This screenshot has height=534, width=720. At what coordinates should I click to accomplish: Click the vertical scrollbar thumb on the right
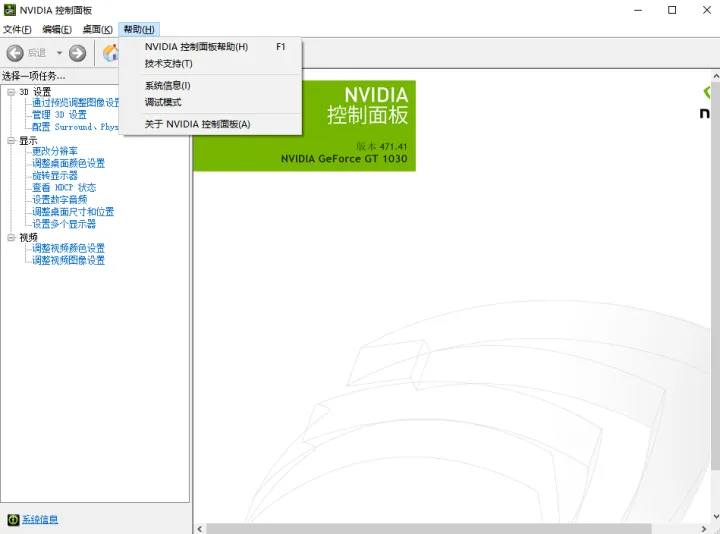715,275
